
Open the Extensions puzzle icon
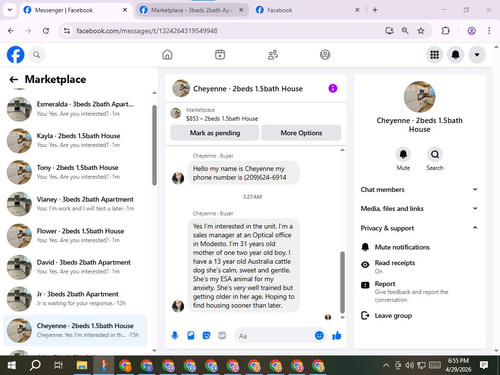click(x=445, y=31)
